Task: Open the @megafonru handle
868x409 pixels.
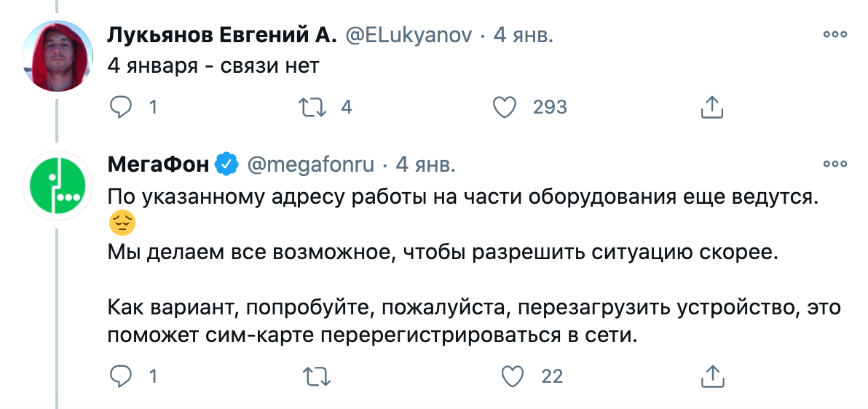Action: click(311, 164)
